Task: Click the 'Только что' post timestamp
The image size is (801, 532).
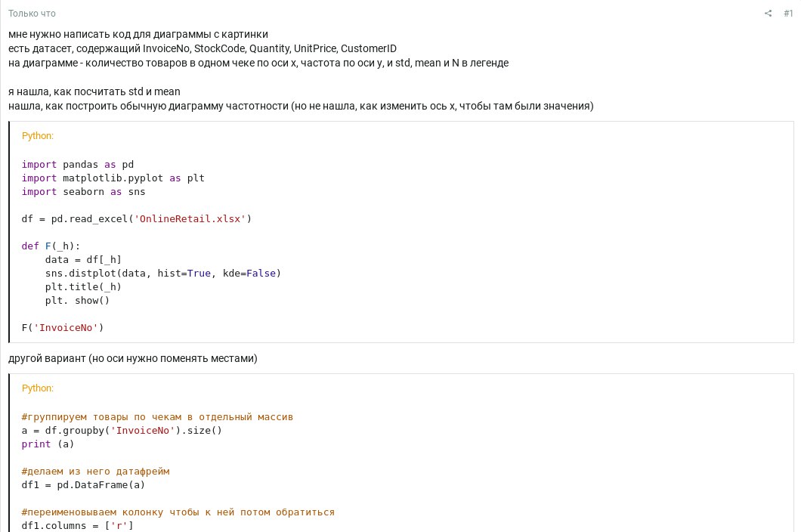Action: click(32, 14)
